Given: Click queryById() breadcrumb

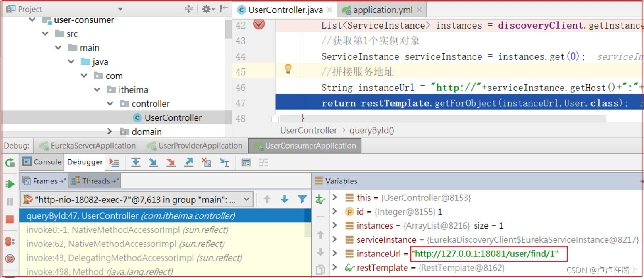Looking at the screenshot, I should 372,130.
